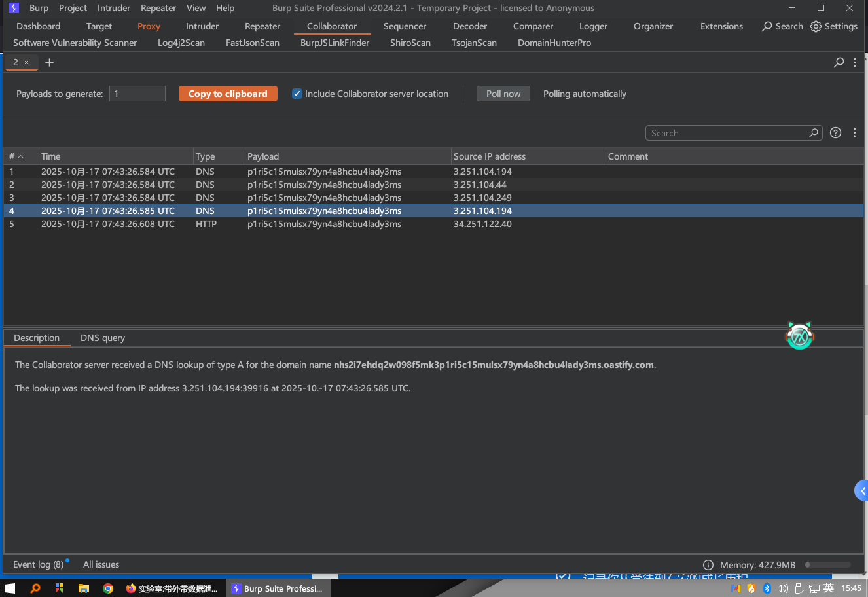Open the DomainHunterPro tab
Viewport: 868px width, 597px height.
(x=554, y=43)
